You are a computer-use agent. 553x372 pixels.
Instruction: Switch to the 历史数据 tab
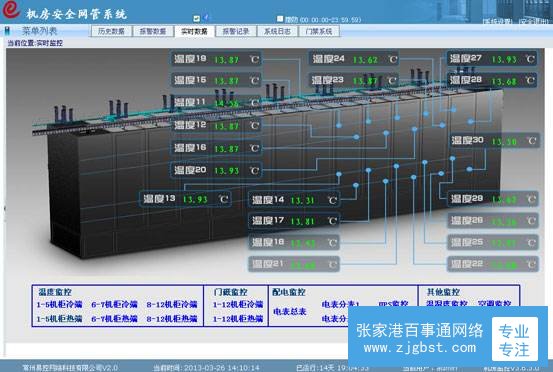pos(111,31)
